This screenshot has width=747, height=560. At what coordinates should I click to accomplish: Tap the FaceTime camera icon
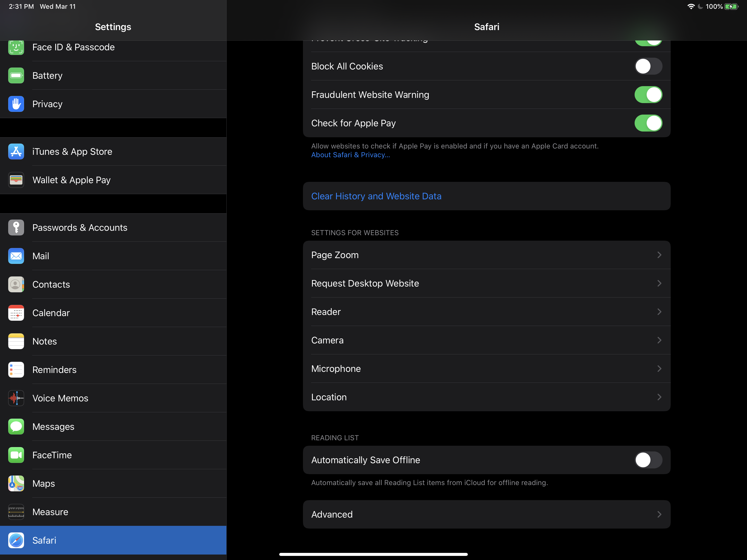pyautogui.click(x=16, y=455)
